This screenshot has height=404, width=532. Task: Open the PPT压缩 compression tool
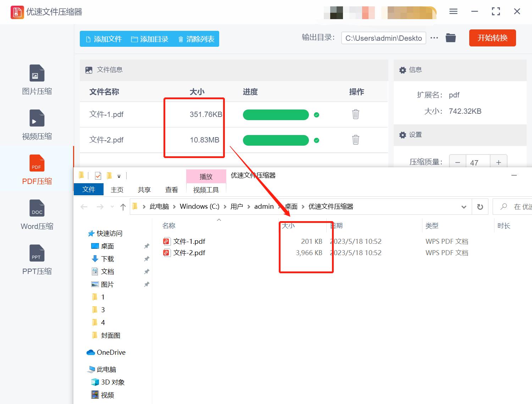coord(37,260)
